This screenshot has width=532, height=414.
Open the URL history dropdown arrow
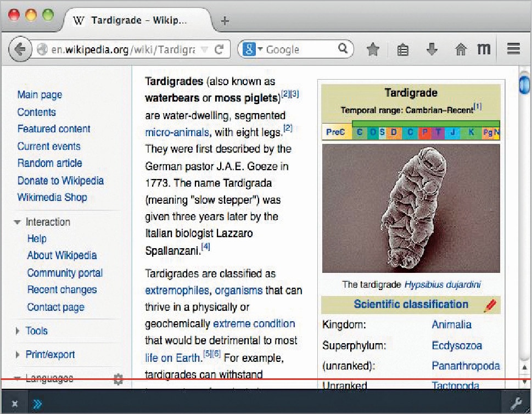point(204,50)
